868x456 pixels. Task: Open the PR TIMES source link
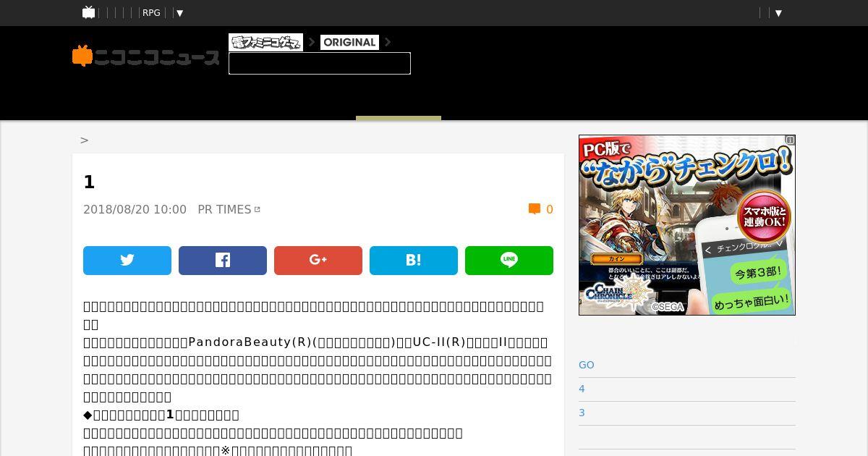coord(224,209)
